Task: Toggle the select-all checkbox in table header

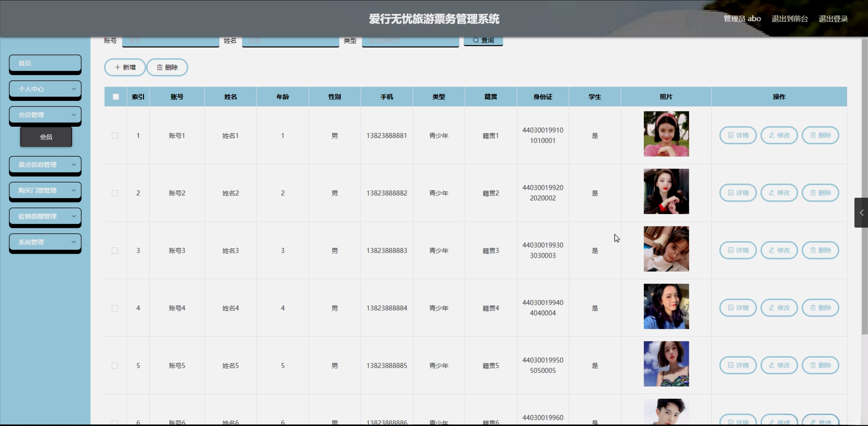Action: (x=116, y=97)
